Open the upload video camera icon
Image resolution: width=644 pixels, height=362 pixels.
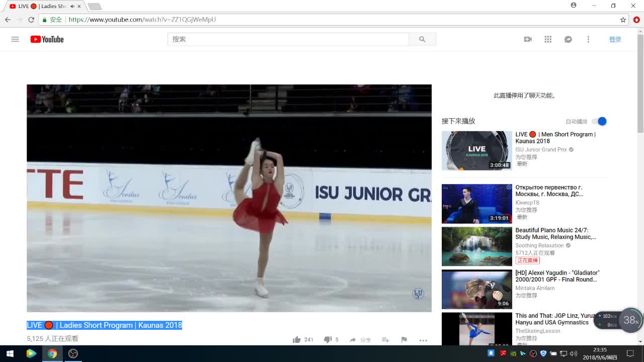tap(528, 39)
